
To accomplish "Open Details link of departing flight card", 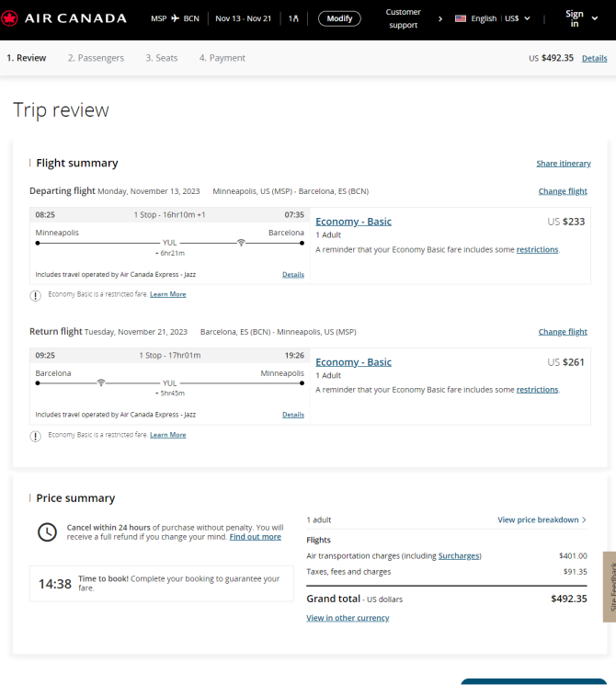I will pos(293,275).
